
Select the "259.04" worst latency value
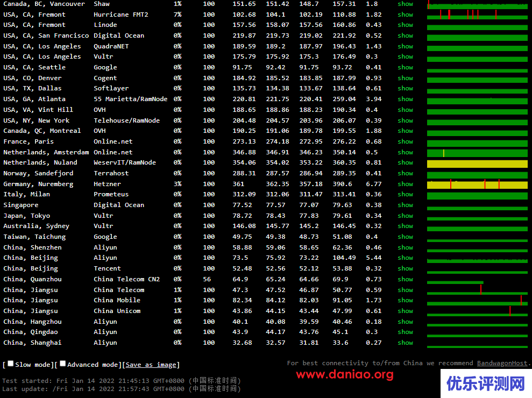point(344,99)
